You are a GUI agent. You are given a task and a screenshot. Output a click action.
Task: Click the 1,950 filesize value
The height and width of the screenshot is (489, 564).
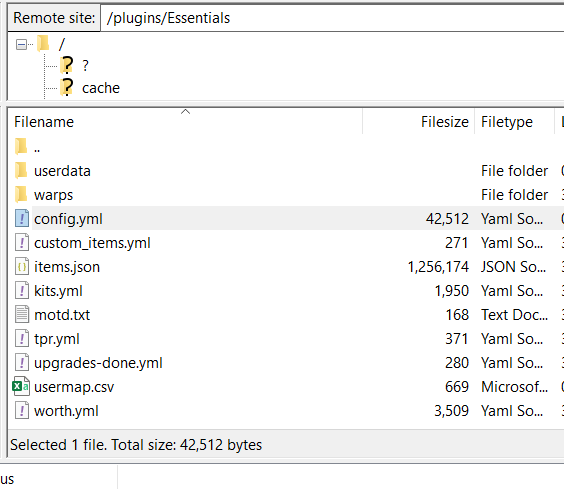tap(452, 291)
